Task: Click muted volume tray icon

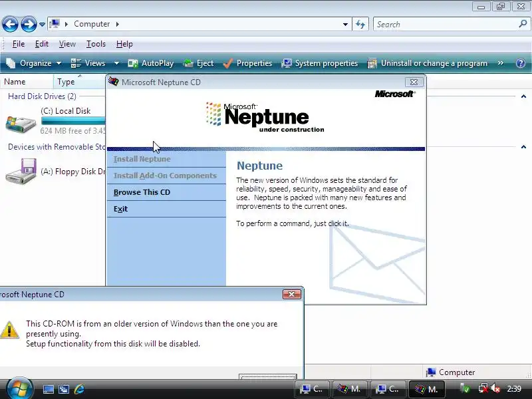Action: point(495,388)
